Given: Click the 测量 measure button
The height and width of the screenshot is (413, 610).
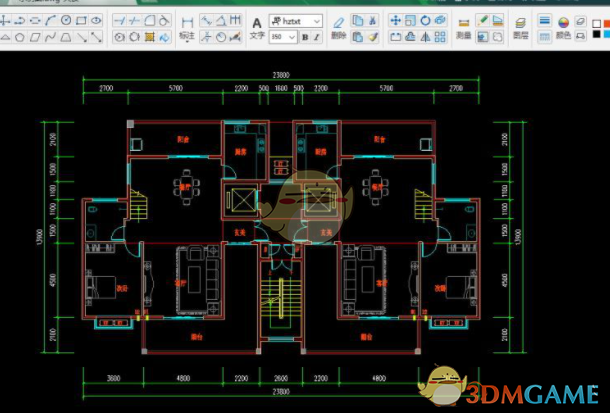Looking at the screenshot, I should pyautogui.click(x=463, y=28).
